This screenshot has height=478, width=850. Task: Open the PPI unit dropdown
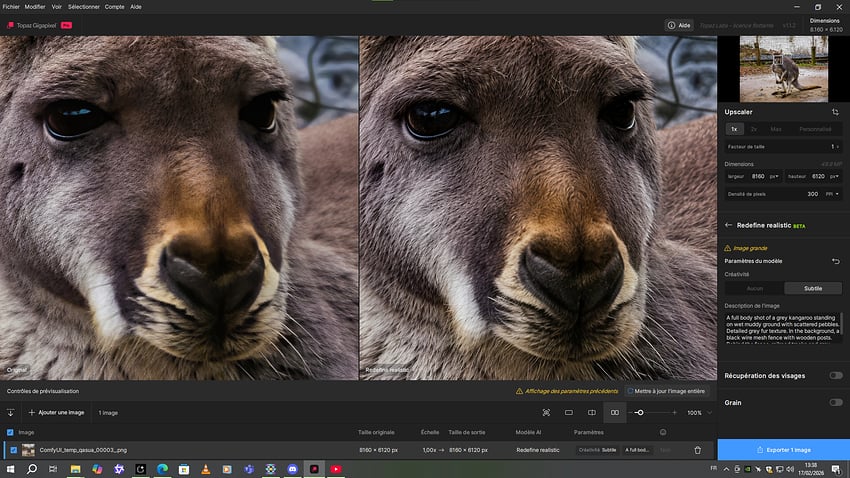click(x=832, y=194)
